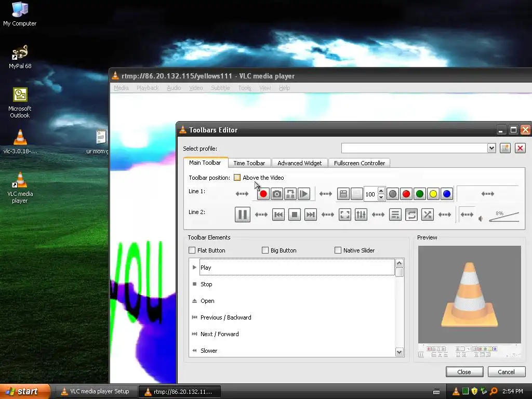The image size is (532, 399).
Task: Click the VLC cone icon in system tray
Action: [456, 391]
